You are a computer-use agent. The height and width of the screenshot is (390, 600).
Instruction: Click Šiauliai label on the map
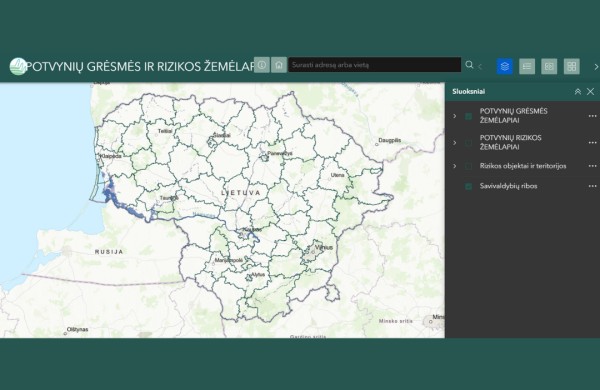coord(222,135)
